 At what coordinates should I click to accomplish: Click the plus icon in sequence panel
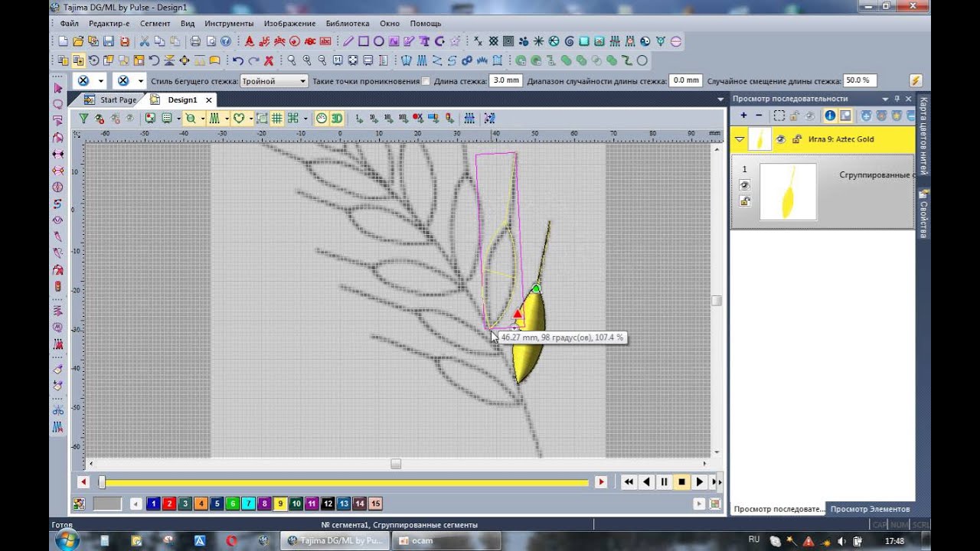click(x=743, y=116)
